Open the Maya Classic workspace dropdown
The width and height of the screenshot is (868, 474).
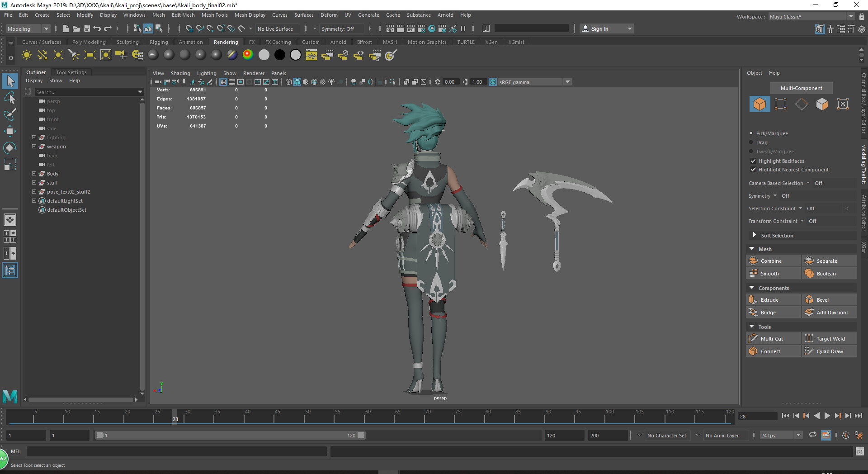tap(811, 16)
